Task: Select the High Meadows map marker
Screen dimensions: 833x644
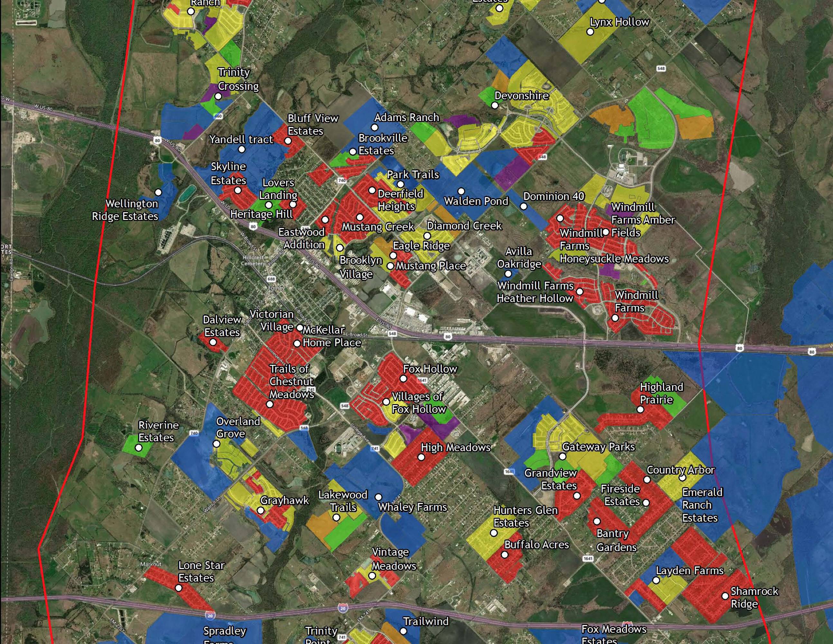Action: pyautogui.click(x=421, y=458)
